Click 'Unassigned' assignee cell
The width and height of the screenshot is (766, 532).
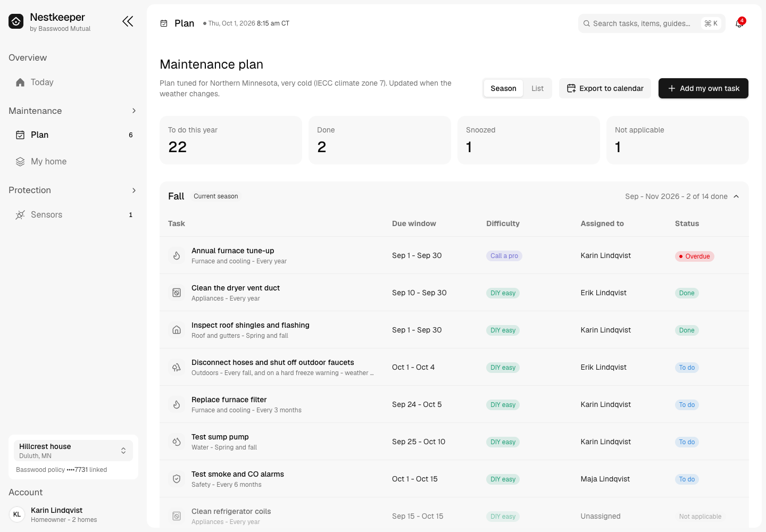(601, 516)
